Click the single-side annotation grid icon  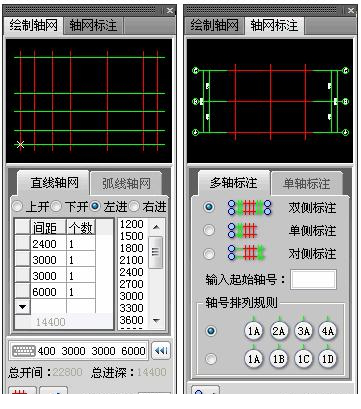pyautogui.click(x=242, y=230)
